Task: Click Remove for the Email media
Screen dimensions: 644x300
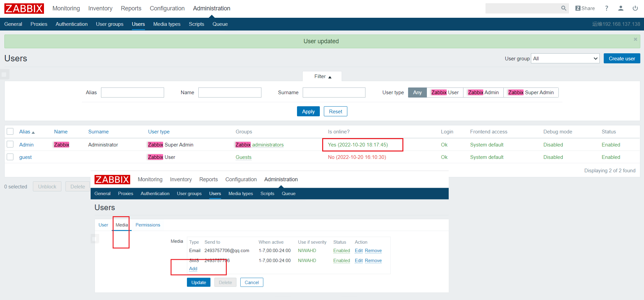Action: click(x=373, y=251)
